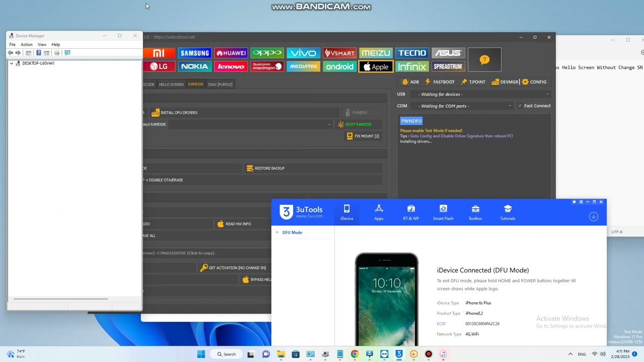Select the Tecno brand tile
The image size is (644, 362).
tap(412, 53)
